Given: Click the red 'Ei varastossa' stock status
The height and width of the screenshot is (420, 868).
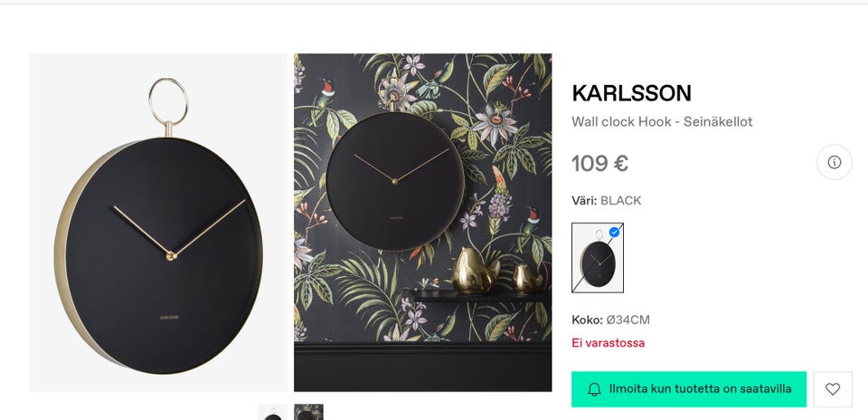Looking at the screenshot, I should pyautogui.click(x=608, y=343).
